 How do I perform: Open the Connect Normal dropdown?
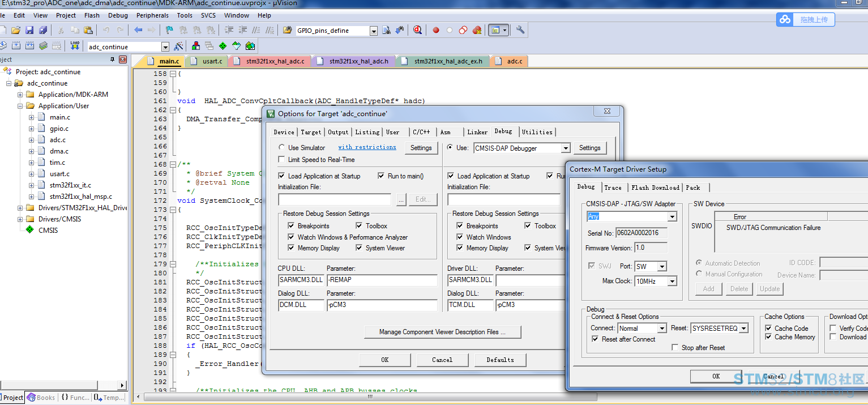pyautogui.click(x=662, y=329)
